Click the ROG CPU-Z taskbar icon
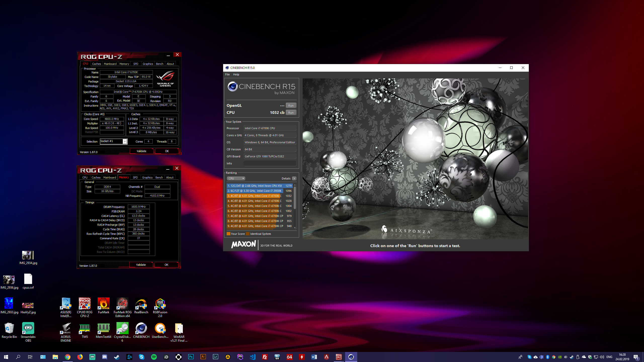The height and width of the screenshot is (362, 644). [x=339, y=357]
